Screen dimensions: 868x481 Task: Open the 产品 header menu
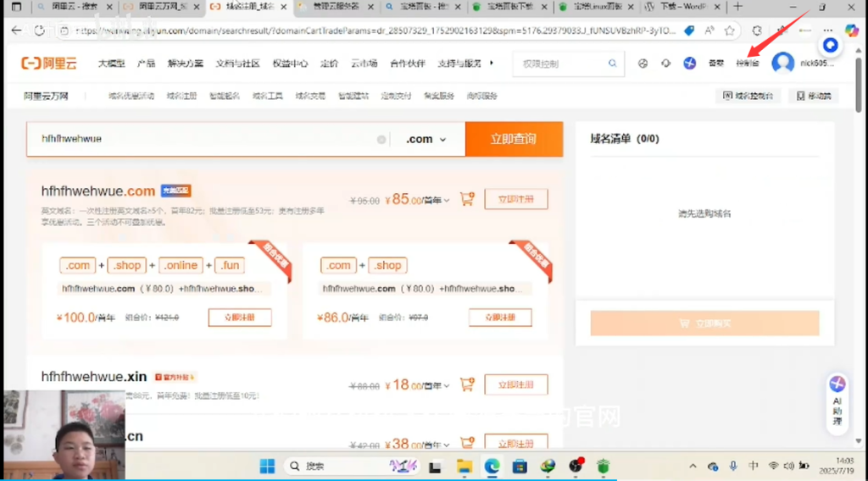coord(146,64)
